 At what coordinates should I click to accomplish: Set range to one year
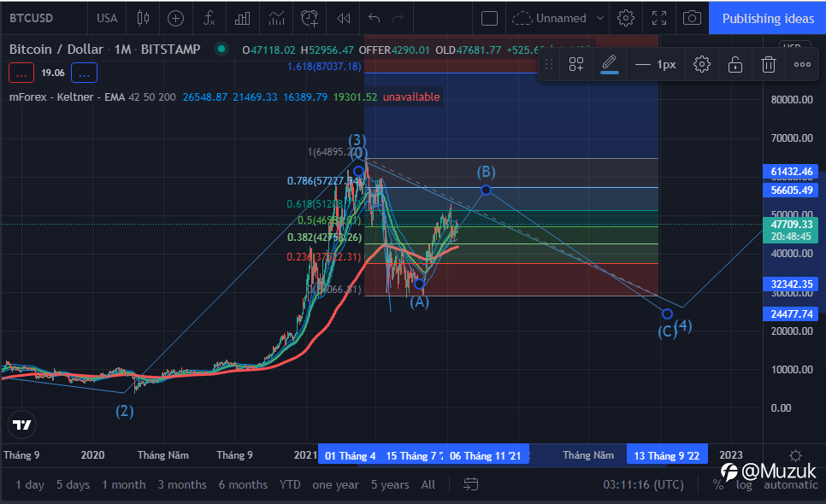[335, 484]
